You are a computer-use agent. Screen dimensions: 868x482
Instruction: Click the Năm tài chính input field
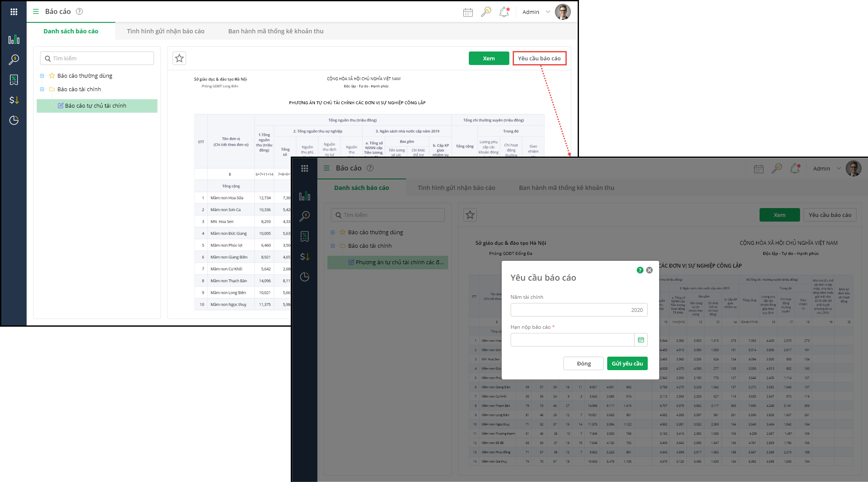click(x=579, y=310)
